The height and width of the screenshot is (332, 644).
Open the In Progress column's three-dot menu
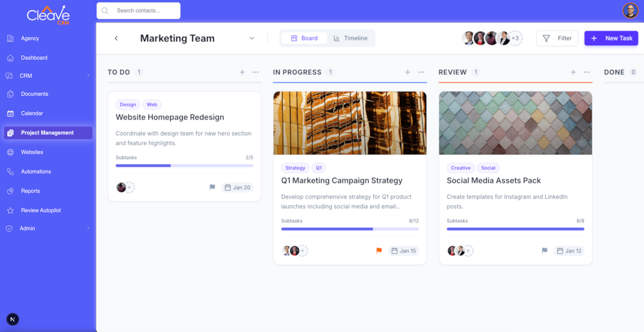[x=421, y=72]
